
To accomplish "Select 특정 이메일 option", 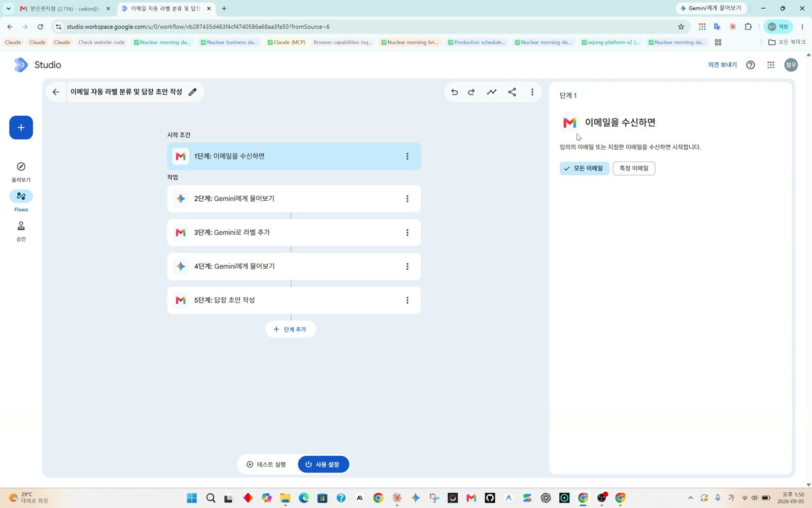I will tap(634, 168).
